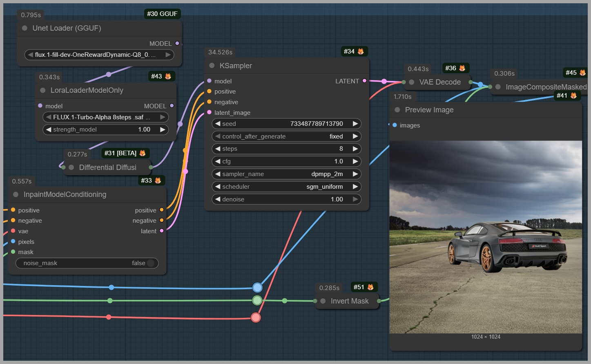This screenshot has width=591, height=364.
Task: Collapse the InpaintModelConditioning node
Action: [x=16, y=194]
